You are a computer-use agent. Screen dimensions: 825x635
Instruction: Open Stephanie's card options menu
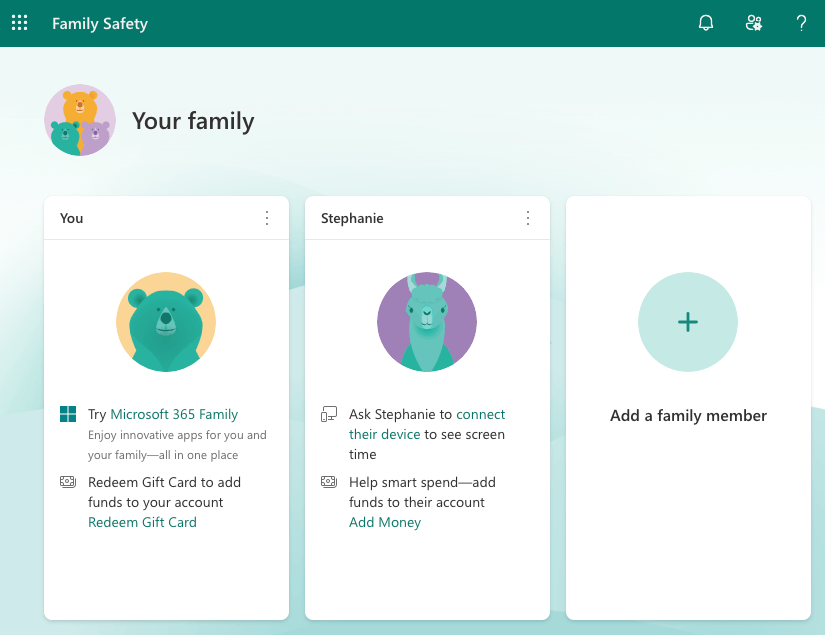point(528,218)
